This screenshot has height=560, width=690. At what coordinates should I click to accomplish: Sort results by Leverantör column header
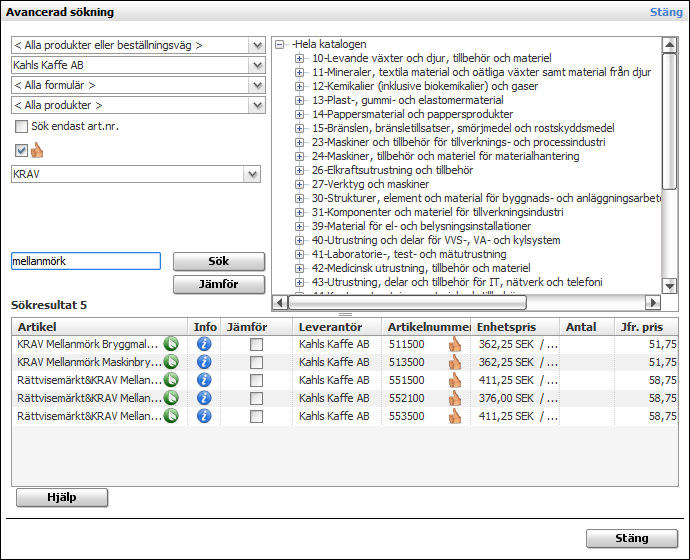tap(337, 327)
